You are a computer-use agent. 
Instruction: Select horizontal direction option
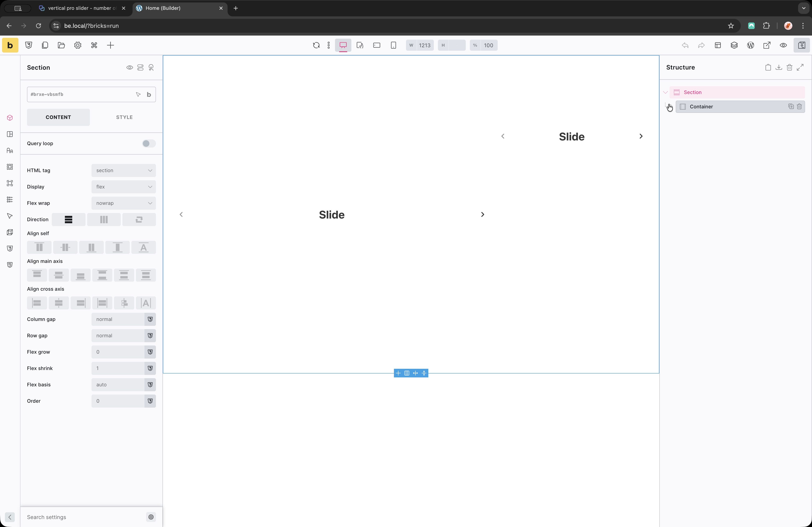pyautogui.click(x=104, y=220)
